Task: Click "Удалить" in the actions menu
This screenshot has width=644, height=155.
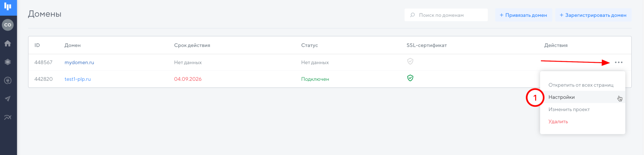Action: [x=558, y=122]
